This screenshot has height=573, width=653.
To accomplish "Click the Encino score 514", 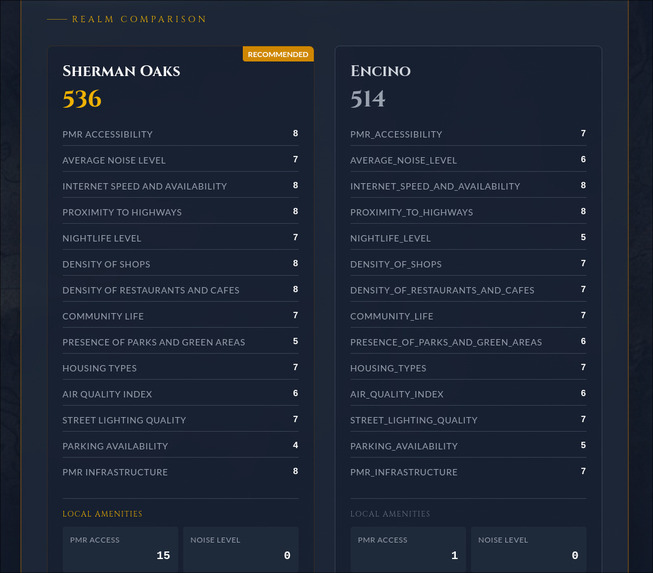I will point(368,99).
